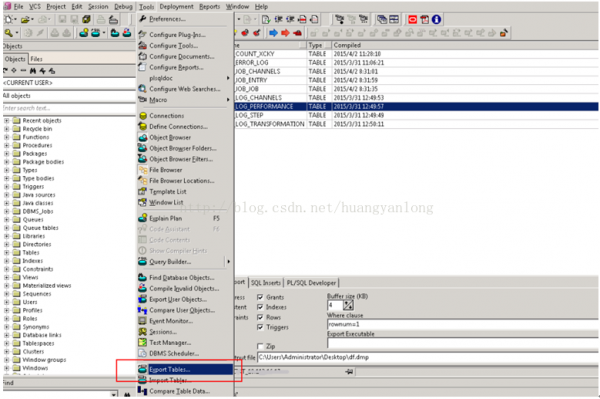Open the Query Builder submenu arrow

[228, 262]
